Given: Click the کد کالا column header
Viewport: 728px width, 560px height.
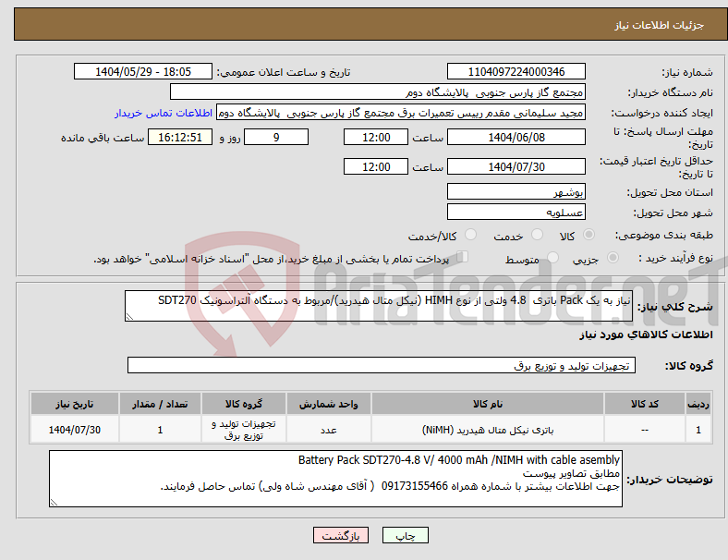Looking at the screenshot, I should (x=645, y=404).
